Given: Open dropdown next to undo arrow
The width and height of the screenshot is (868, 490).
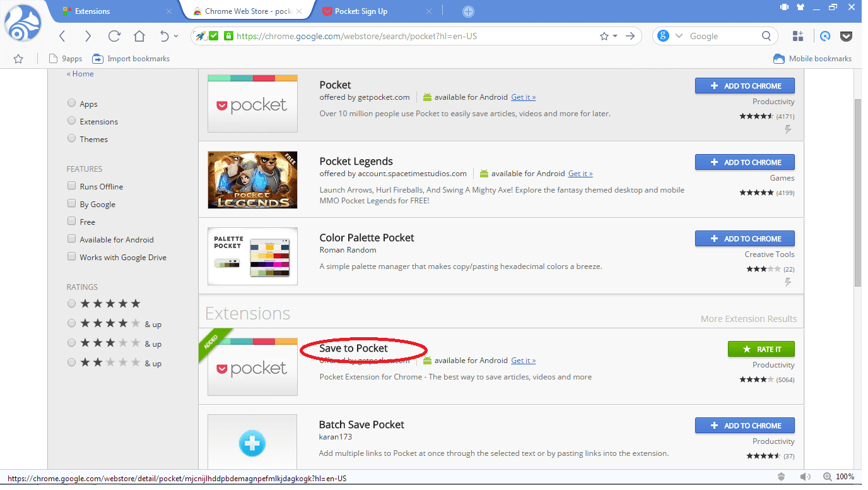Looking at the screenshot, I should click(176, 37).
